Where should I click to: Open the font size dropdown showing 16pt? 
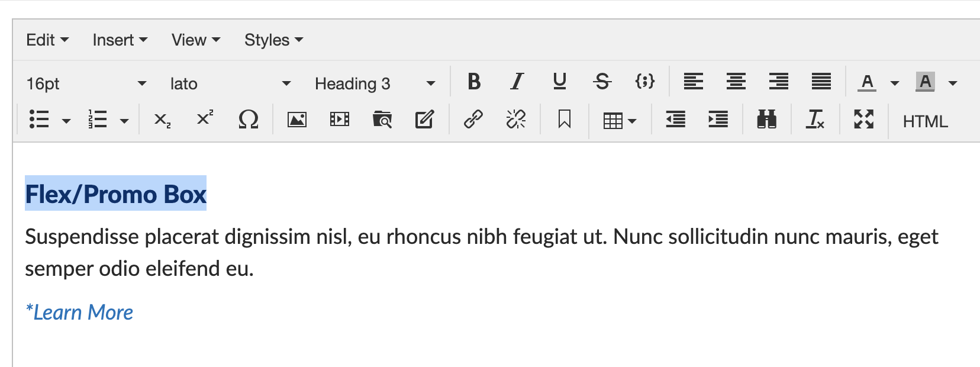tap(86, 83)
